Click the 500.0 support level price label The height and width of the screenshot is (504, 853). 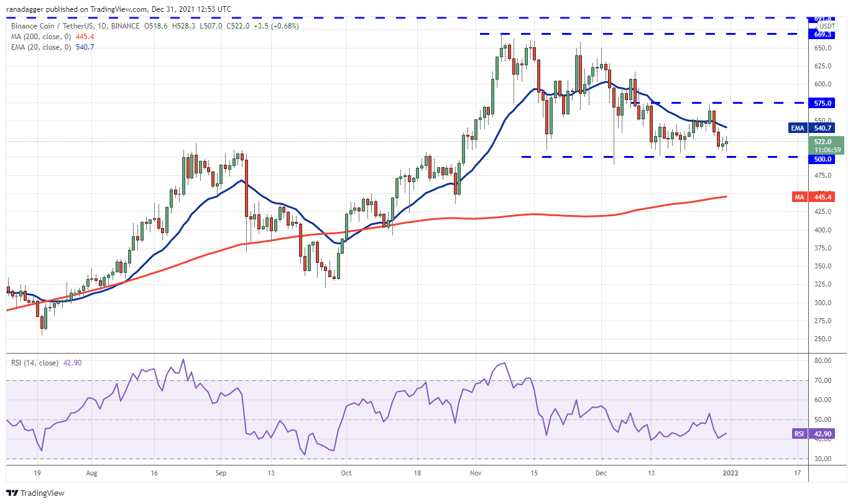[824, 159]
